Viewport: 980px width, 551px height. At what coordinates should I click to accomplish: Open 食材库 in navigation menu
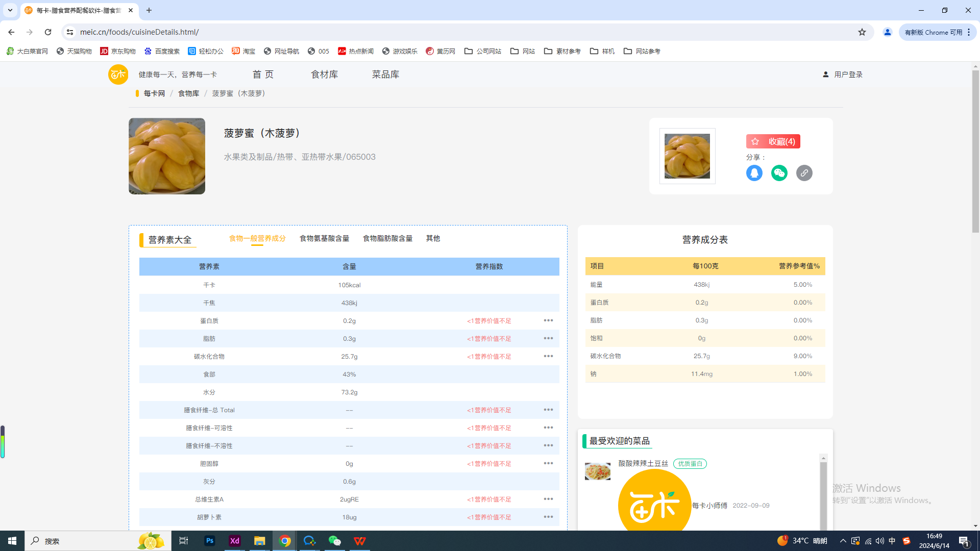pyautogui.click(x=324, y=74)
